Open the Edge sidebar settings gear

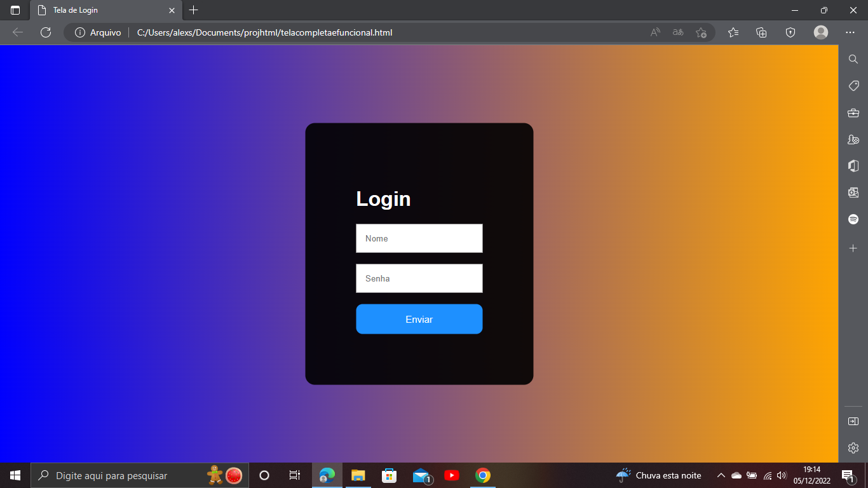(x=853, y=447)
